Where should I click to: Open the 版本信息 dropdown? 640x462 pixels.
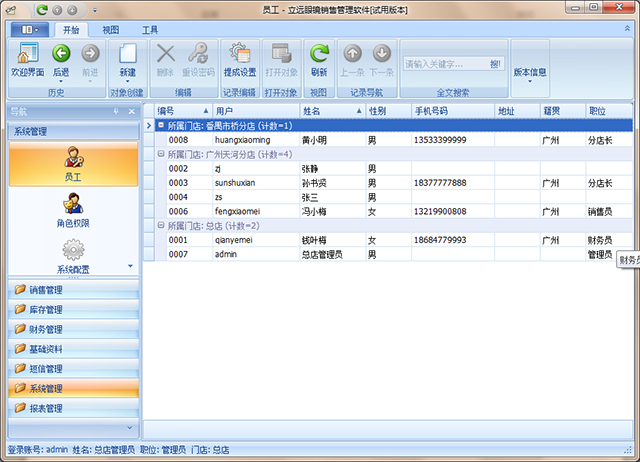(529, 74)
